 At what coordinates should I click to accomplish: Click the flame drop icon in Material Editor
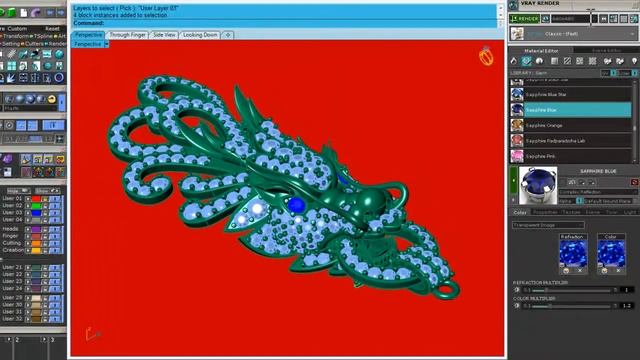[x=513, y=61]
